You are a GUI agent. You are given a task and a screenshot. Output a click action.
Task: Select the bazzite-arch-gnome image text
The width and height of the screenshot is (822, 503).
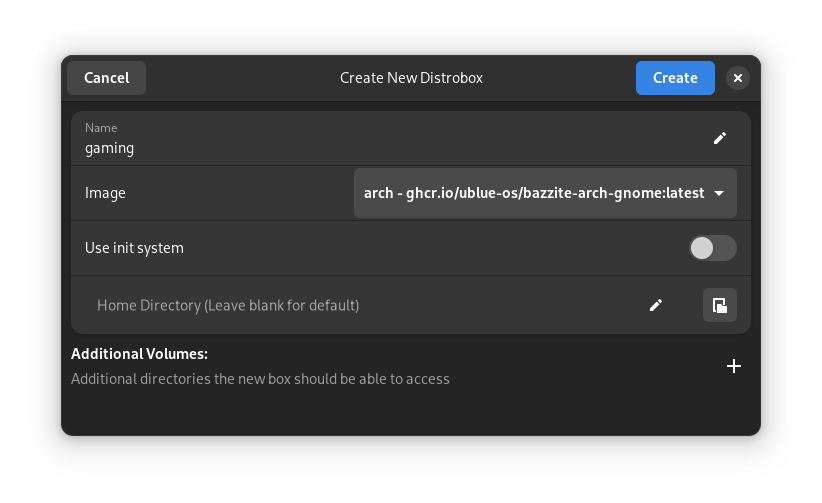(534, 193)
